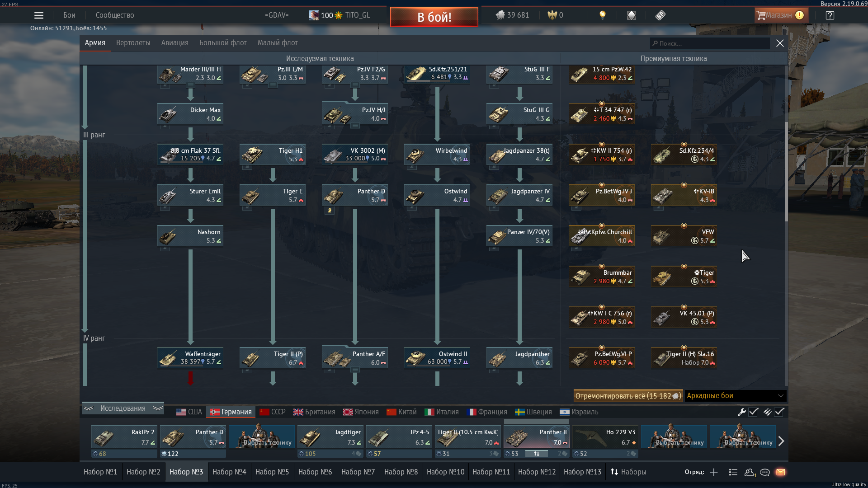868x488 pixels.
Task: Click empty Выбрать технику slot after Panther D
Action: coord(261,437)
